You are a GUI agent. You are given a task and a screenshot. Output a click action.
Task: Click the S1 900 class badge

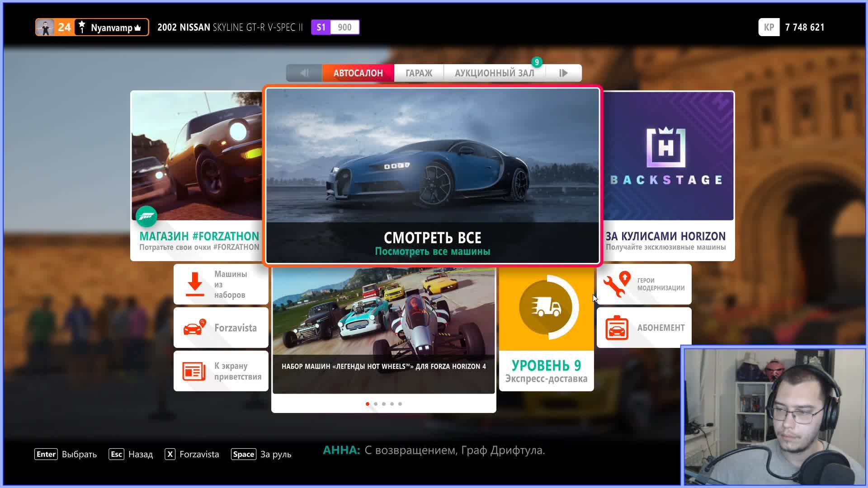(335, 27)
